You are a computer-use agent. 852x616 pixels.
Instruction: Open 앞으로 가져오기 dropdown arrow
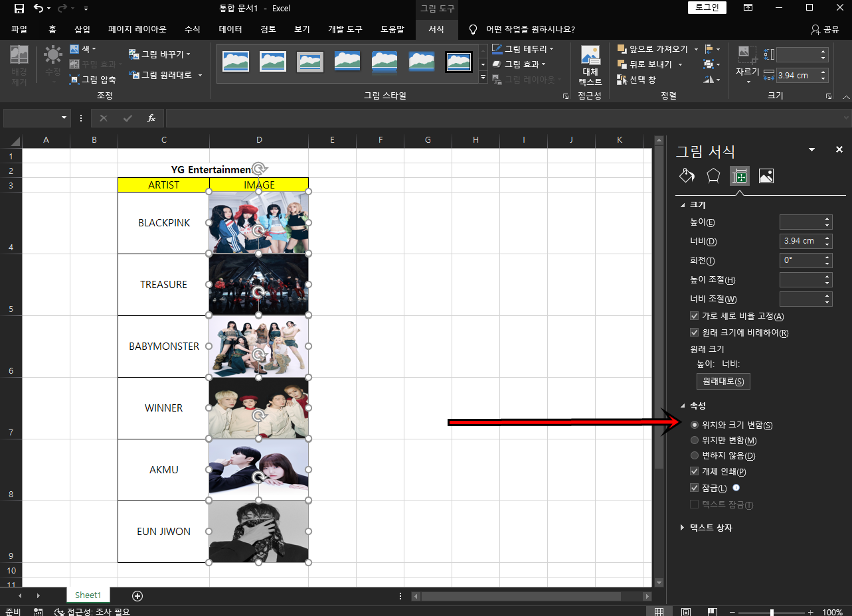pyautogui.click(x=696, y=49)
